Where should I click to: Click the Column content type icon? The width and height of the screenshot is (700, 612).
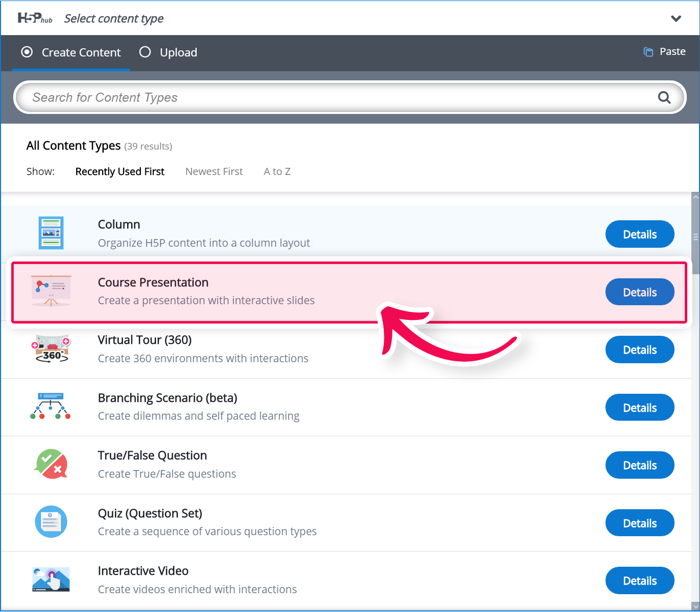point(51,233)
